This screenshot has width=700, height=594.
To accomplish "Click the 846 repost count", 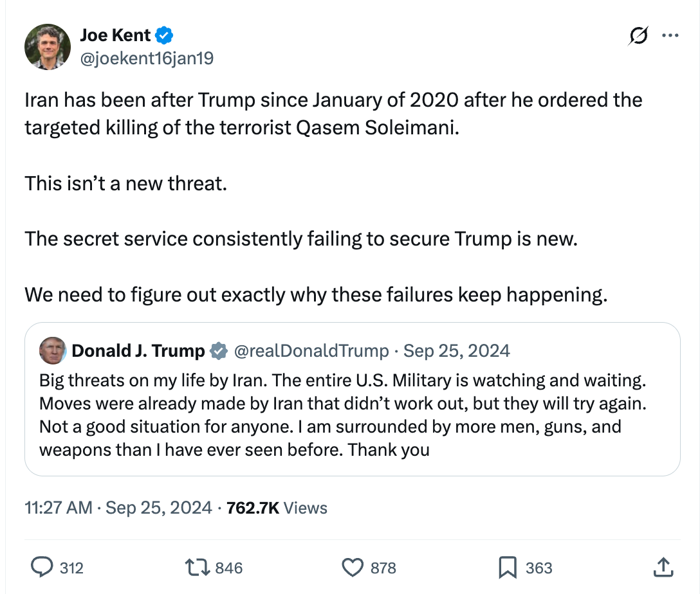I will point(228,568).
